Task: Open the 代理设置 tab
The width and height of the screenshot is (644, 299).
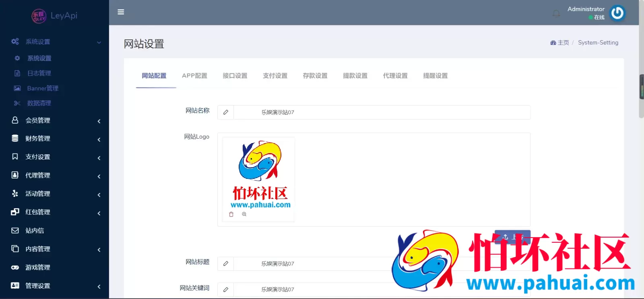Action: coord(395,76)
